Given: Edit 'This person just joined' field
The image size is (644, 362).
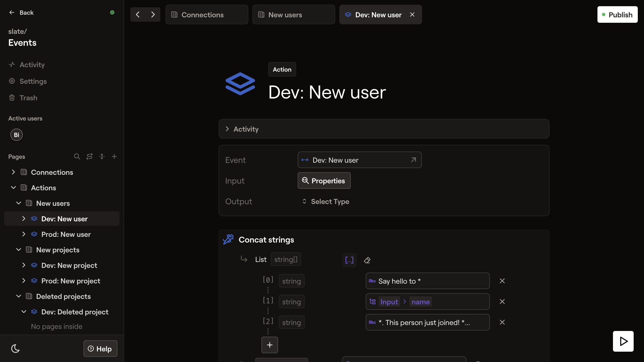Looking at the screenshot, I should coord(428,322).
